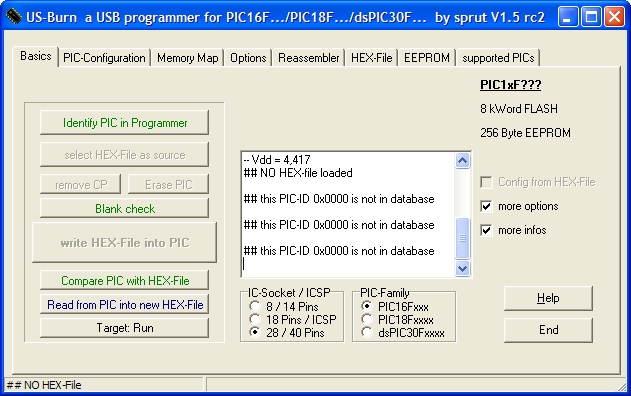The image size is (631, 396).
Task: Click write HEX-File into PIC button
Action: [124, 243]
